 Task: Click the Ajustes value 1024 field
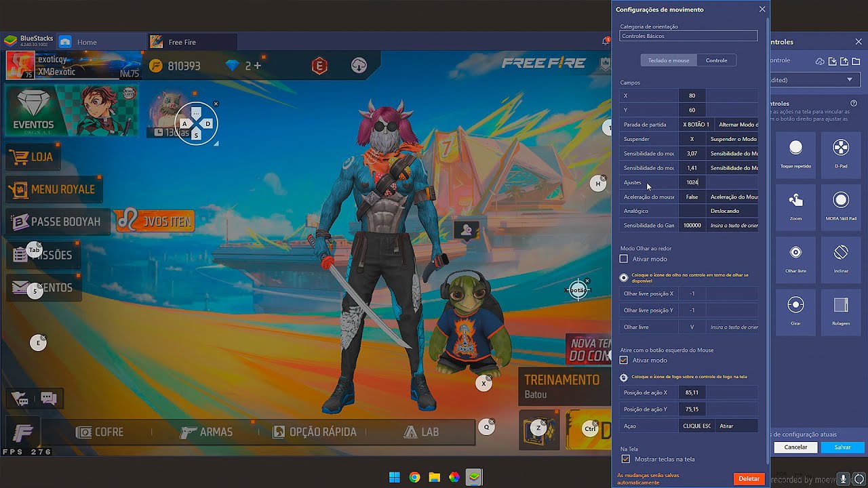pyautogui.click(x=692, y=182)
